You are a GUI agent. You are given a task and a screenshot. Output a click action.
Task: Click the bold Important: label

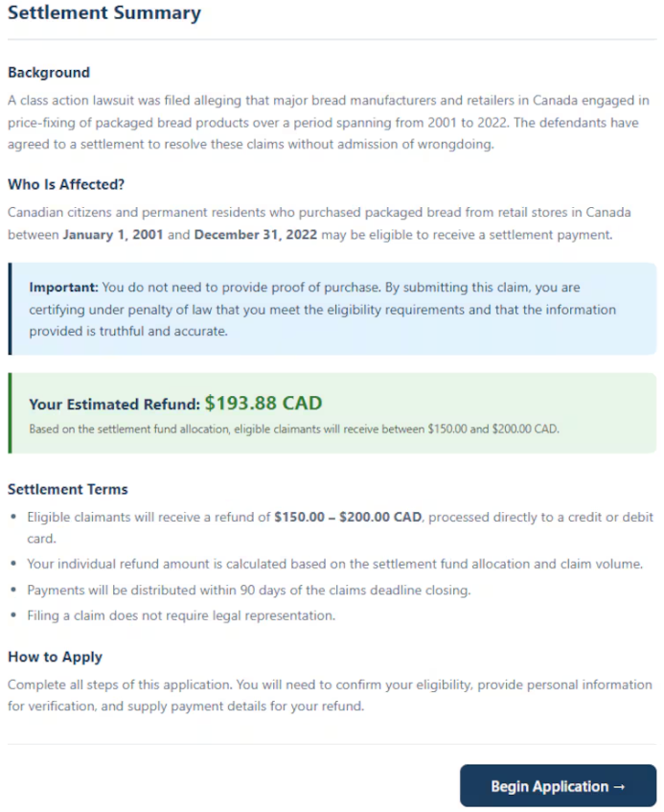[x=63, y=288]
